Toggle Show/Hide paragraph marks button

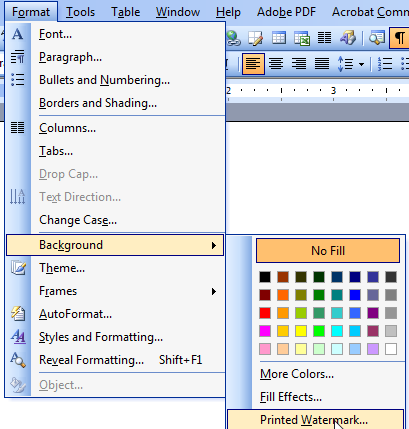[399, 38]
